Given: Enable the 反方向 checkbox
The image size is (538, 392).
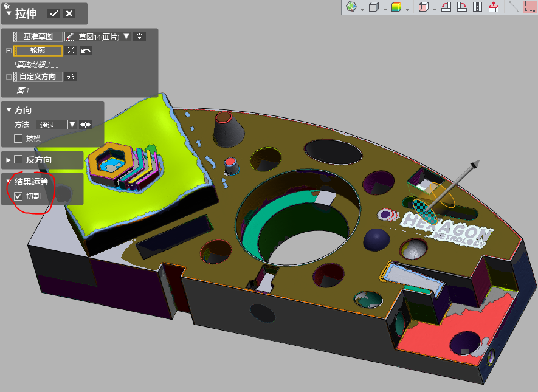Looking at the screenshot, I should coord(18,160).
